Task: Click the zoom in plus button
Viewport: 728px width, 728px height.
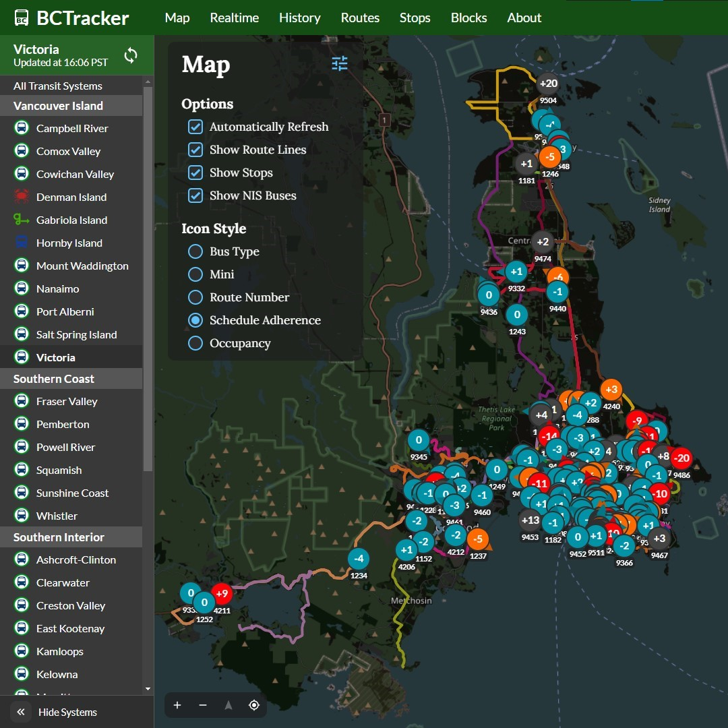Action: [x=177, y=705]
